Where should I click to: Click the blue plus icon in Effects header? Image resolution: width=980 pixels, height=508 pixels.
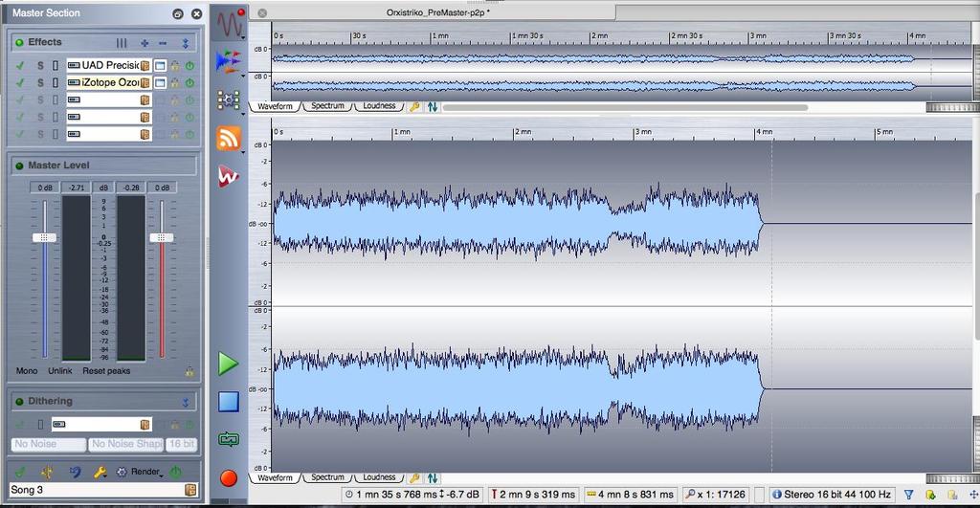coord(145,43)
